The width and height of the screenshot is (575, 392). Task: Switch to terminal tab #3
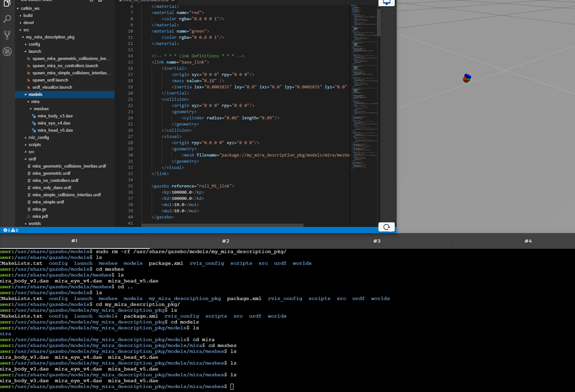click(x=377, y=240)
